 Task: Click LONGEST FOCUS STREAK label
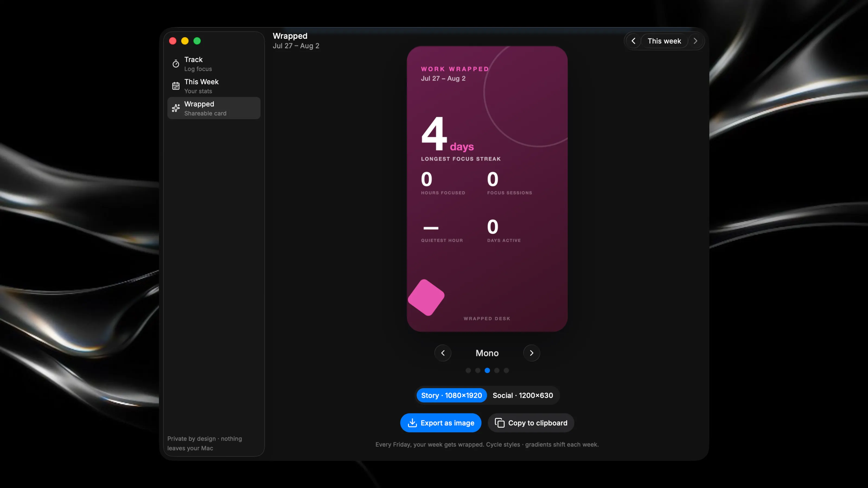pyautogui.click(x=461, y=159)
